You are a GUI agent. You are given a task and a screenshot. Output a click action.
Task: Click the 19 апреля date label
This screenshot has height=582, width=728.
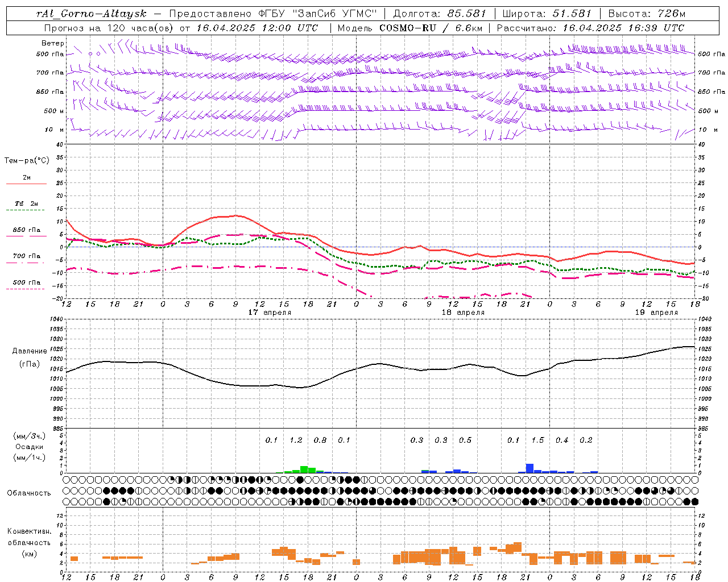(x=656, y=313)
